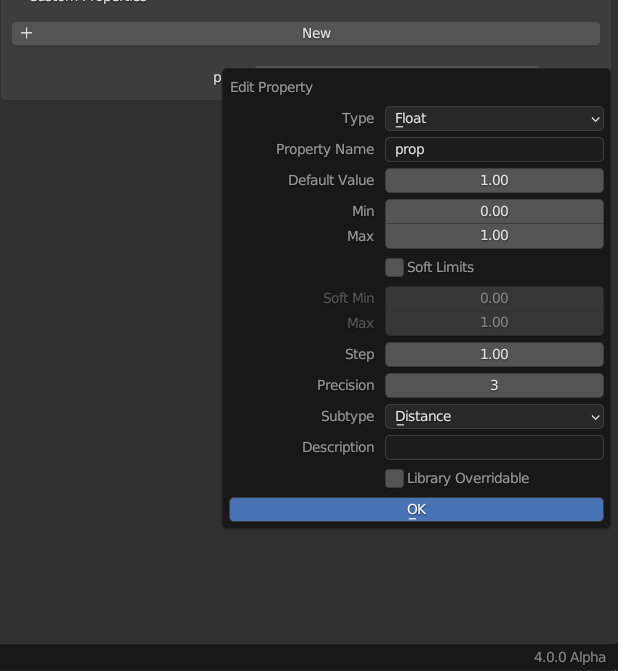Click the empty Description field

[x=494, y=447]
